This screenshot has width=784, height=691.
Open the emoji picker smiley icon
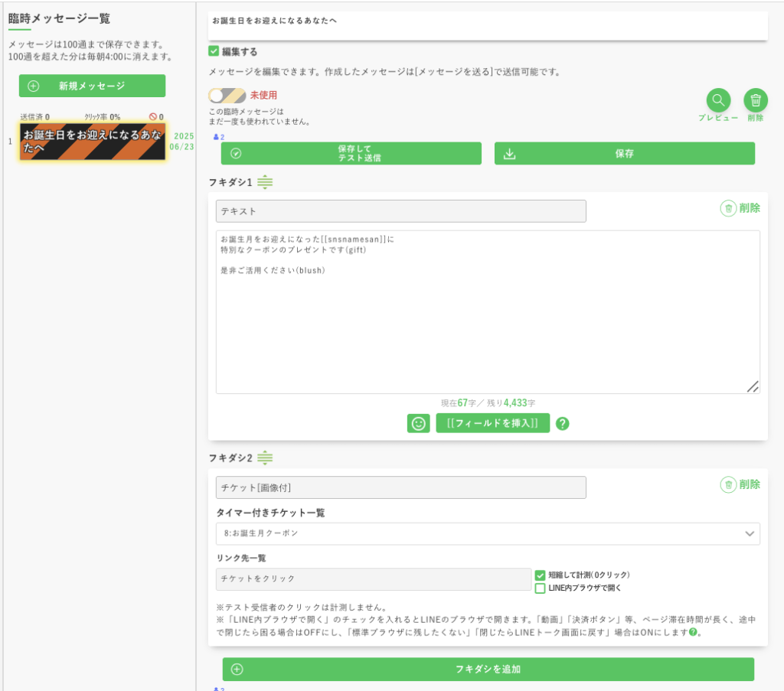(x=418, y=423)
